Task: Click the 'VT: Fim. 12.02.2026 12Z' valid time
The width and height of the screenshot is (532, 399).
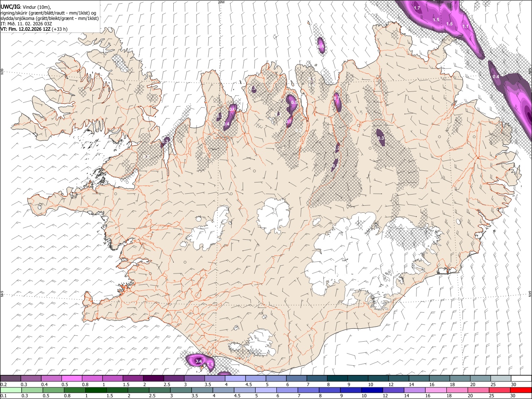Action: tap(26, 29)
